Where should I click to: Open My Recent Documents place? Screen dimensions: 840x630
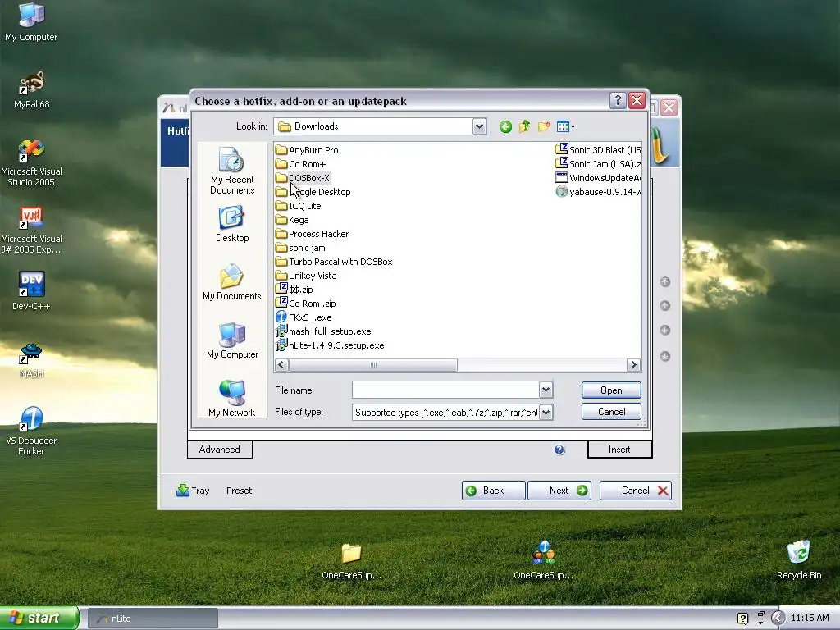(x=232, y=171)
